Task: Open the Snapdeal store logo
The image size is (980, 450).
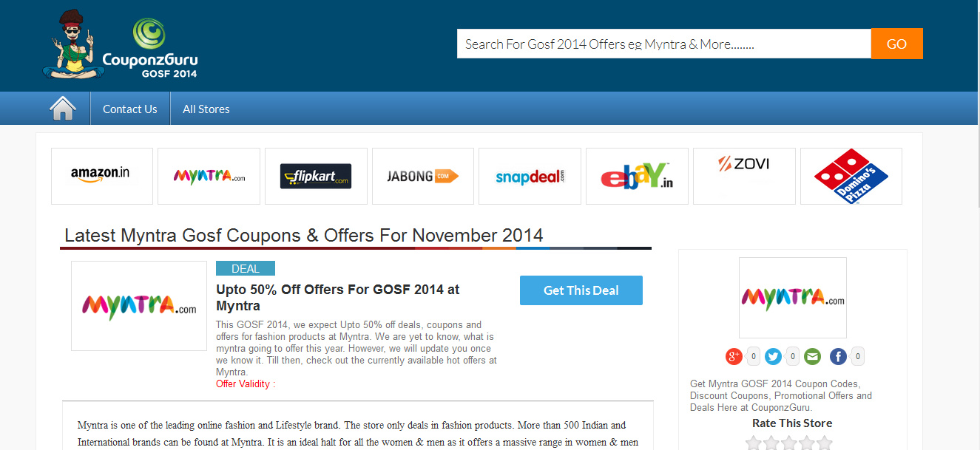Action: [530, 176]
